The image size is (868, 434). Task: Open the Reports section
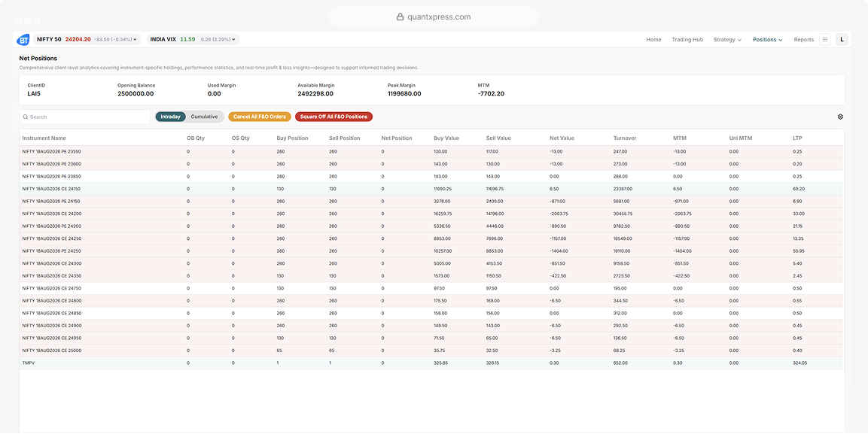tap(804, 40)
